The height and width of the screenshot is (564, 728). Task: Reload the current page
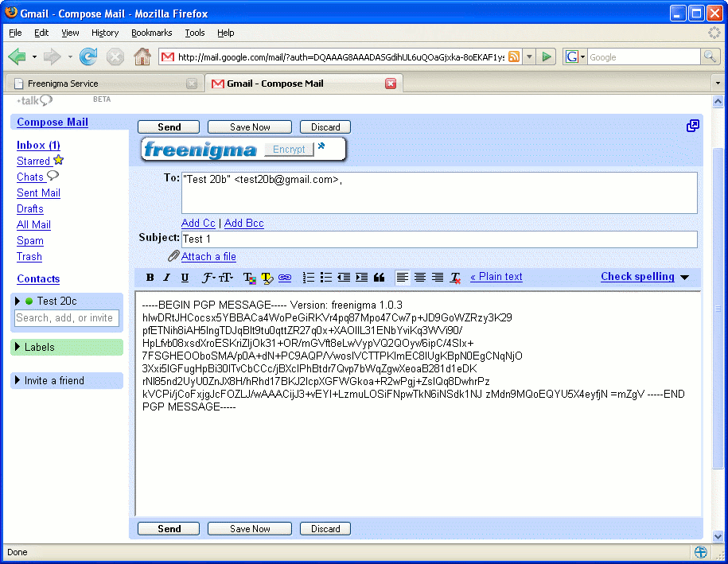tap(88, 56)
